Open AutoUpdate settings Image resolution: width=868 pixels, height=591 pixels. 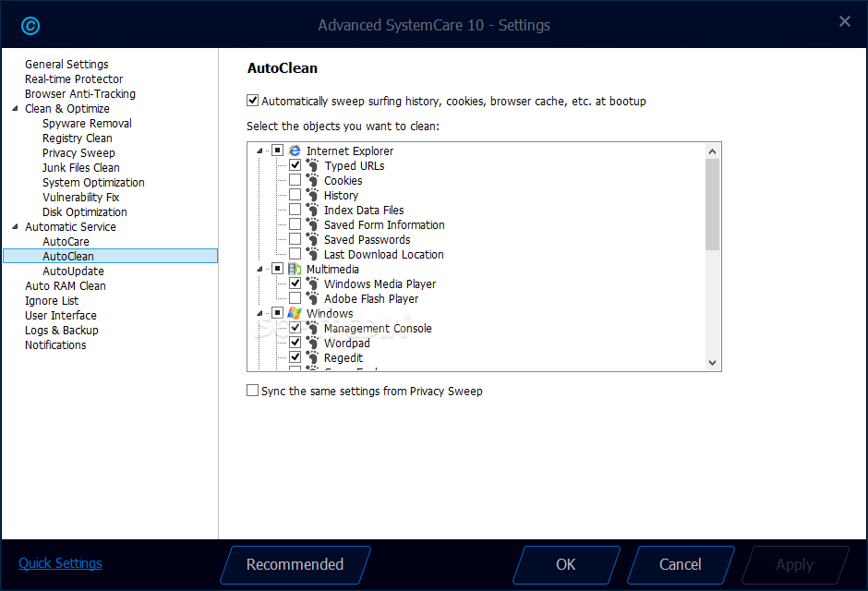[73, 271]
